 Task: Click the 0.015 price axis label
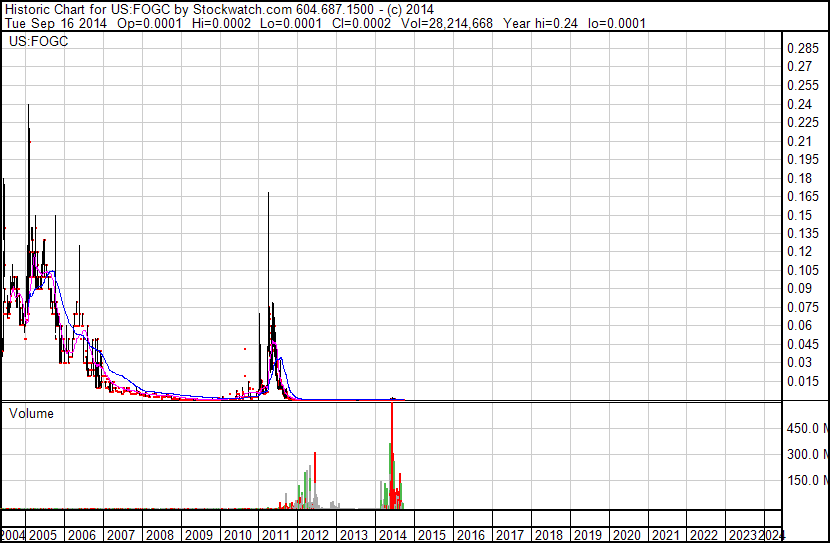pyautogui.click(x=802, y=381)
